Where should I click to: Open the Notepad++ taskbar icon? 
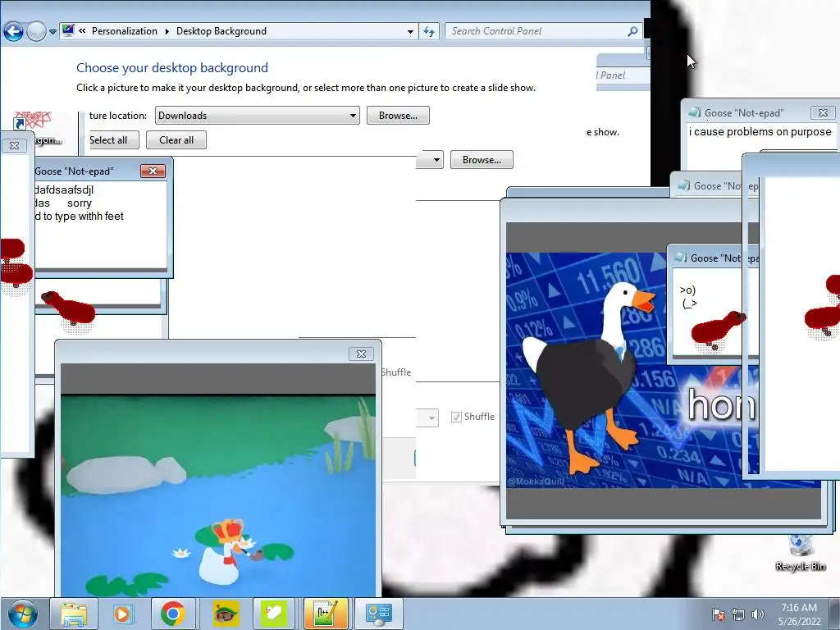click(x=326, y=614)
